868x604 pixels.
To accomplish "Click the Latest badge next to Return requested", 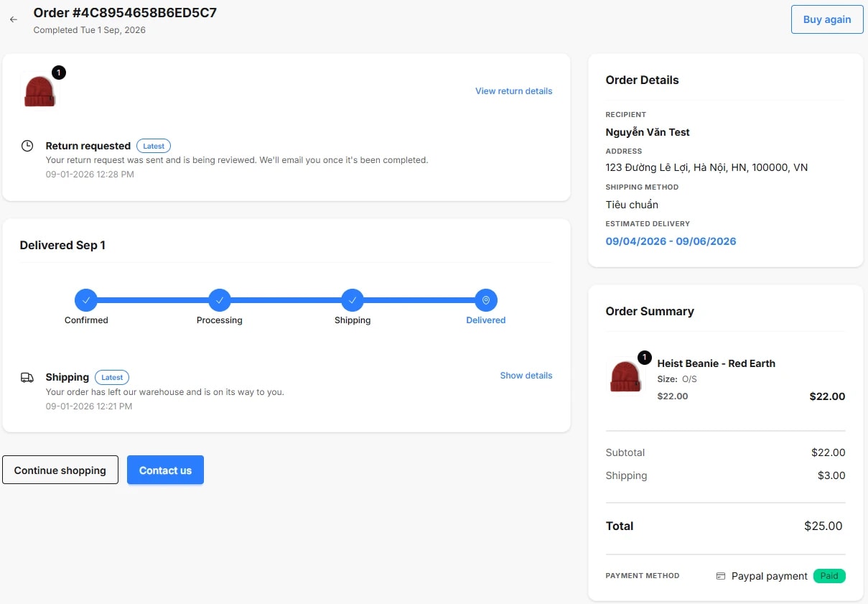I will 154,146.
